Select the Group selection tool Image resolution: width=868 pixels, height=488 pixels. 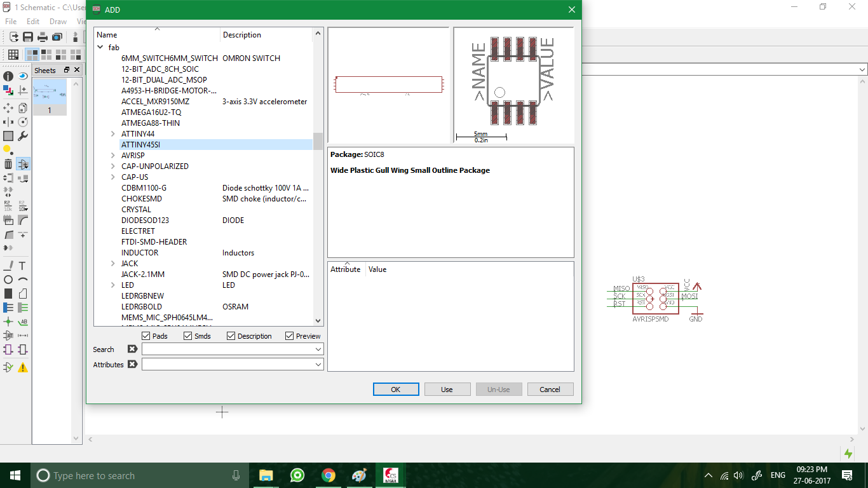click(x=8, y=136)
